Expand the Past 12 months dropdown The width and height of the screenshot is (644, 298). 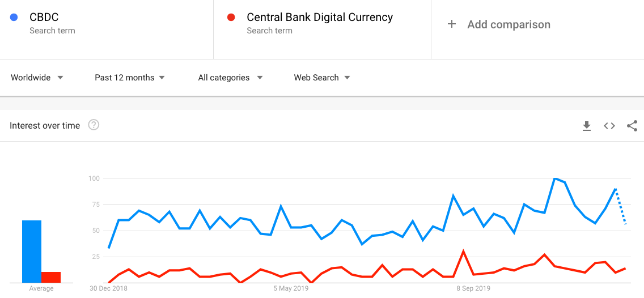[129, 78]
